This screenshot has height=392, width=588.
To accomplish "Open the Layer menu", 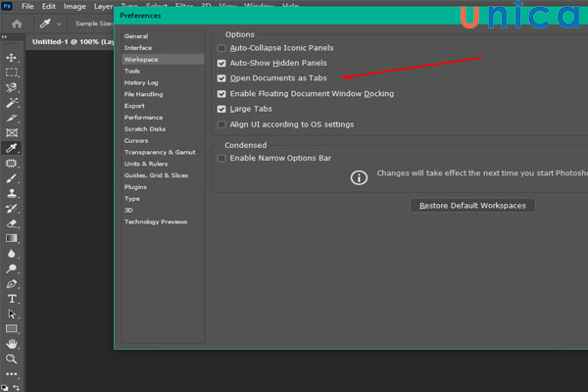I will coord(103,7).
